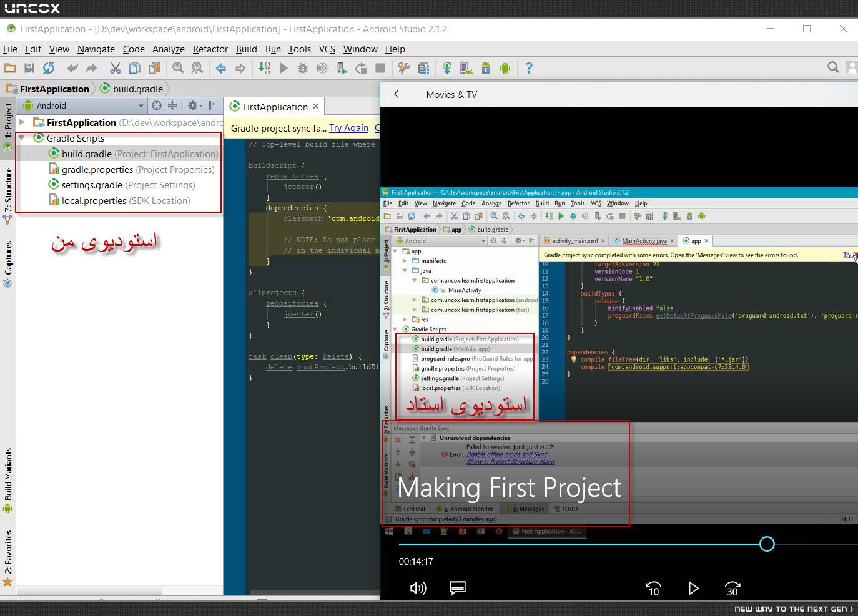858x616 pixels.
Task: Open captions menu in Movies & TV
Action: pos(458,588)
